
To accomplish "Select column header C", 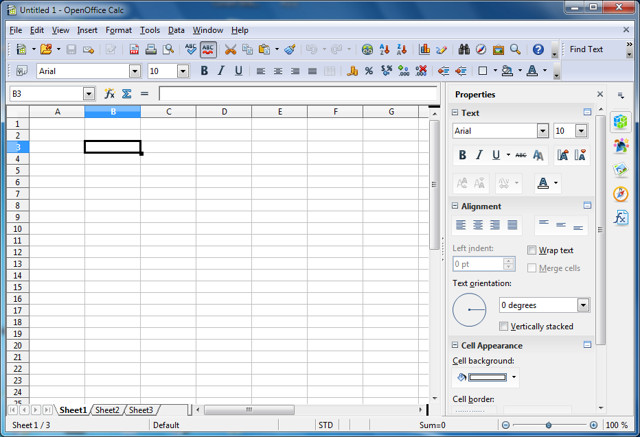I will click(168, 111).
